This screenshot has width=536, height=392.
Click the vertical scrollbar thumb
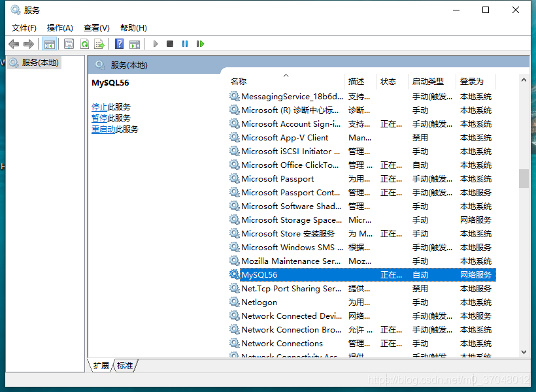pyautogui.click(x=524, y=178)
